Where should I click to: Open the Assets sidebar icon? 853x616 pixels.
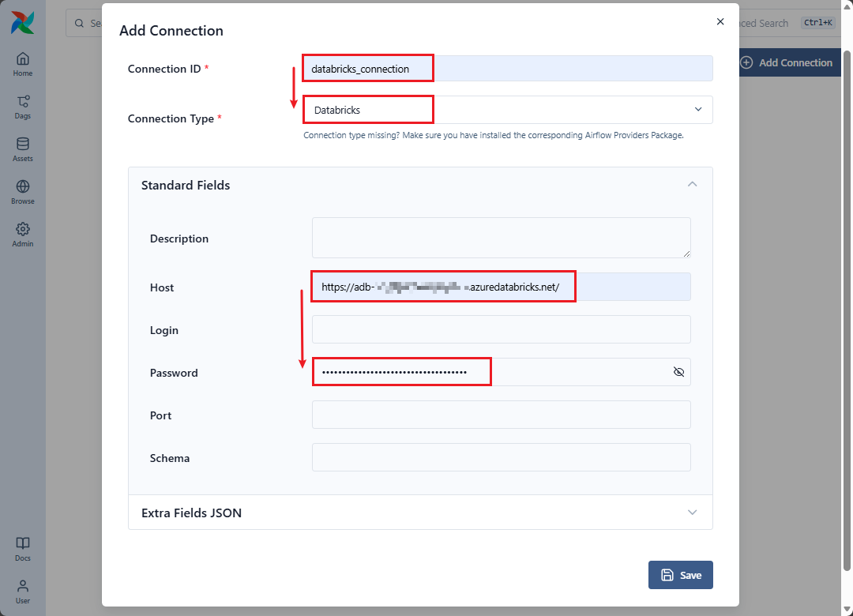click(23, 148)
